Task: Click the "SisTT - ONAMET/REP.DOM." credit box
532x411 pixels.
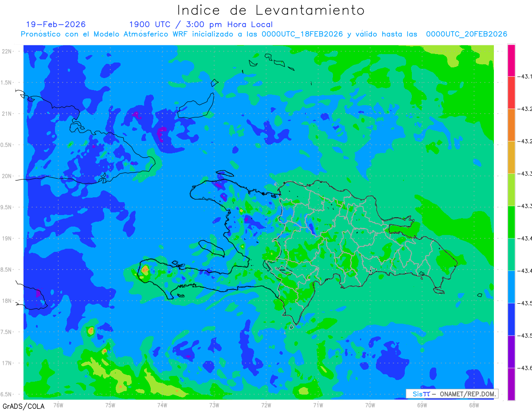Action: (x=452, y=394)
